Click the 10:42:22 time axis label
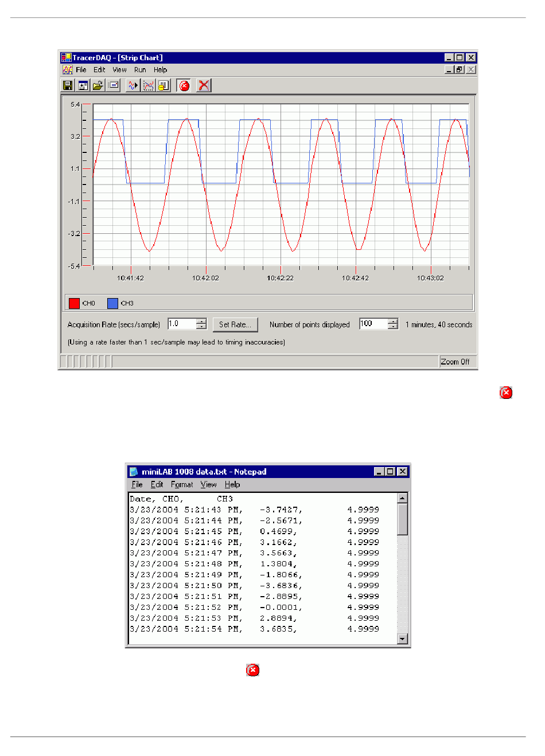Screen dimensions: 545x756 tap(281, 279)
